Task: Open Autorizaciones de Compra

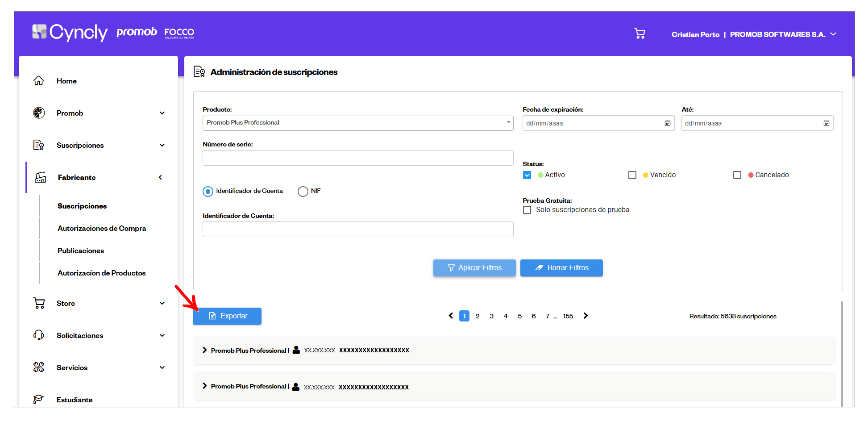Action: [x=102, y=228]
